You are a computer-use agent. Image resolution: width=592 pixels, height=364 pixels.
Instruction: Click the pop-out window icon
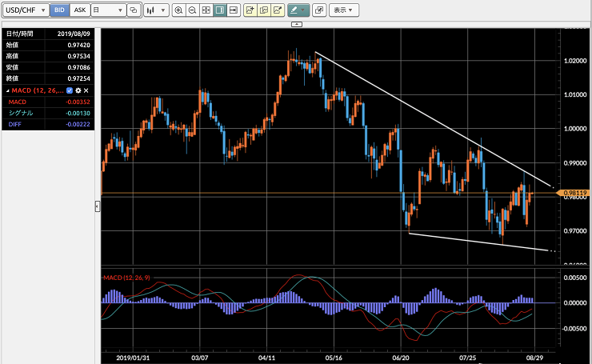(319, 10)
